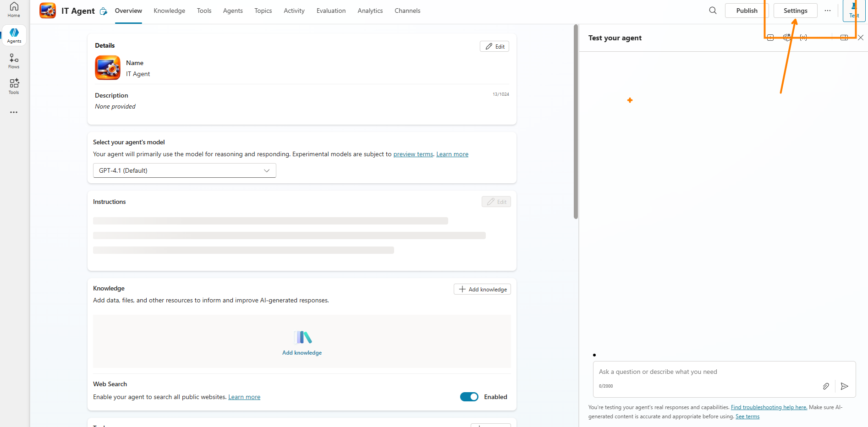This screenshot has width=868, height=427.
Task: Switch to the Knowledge tab
Action: pyautogui.click(x=169, y=11)
